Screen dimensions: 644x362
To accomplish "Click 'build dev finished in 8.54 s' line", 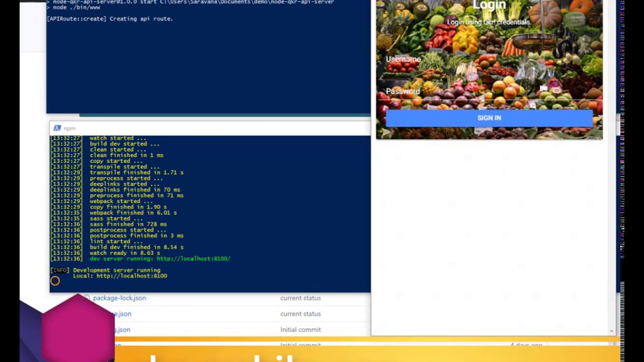I will (136, 247).
